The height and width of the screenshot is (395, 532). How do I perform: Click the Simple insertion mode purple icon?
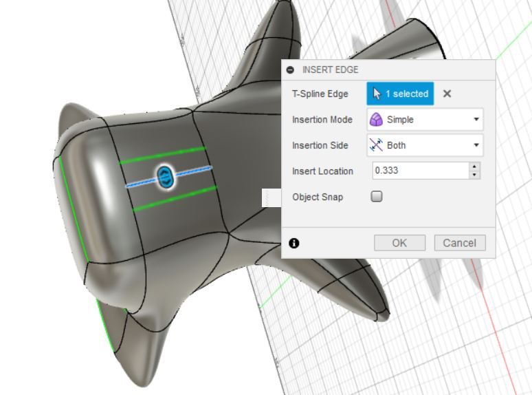point(376,120)
